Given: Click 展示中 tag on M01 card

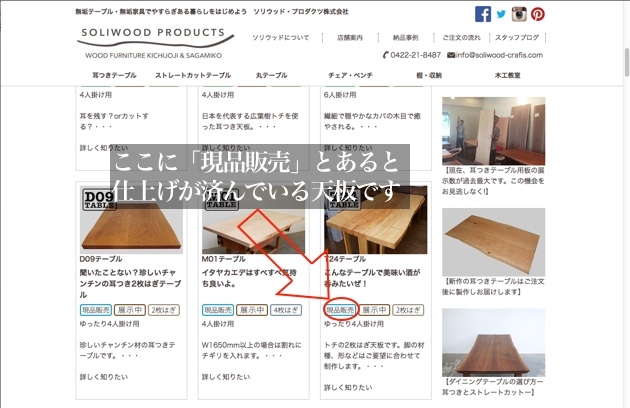Looking at the screenshot, I should (252, 310).
